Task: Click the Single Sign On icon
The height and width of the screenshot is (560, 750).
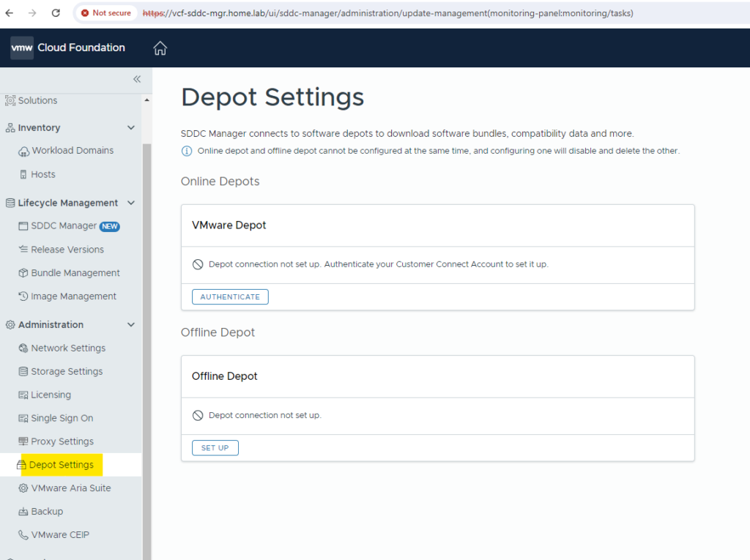Action: [x=23, y=419]
